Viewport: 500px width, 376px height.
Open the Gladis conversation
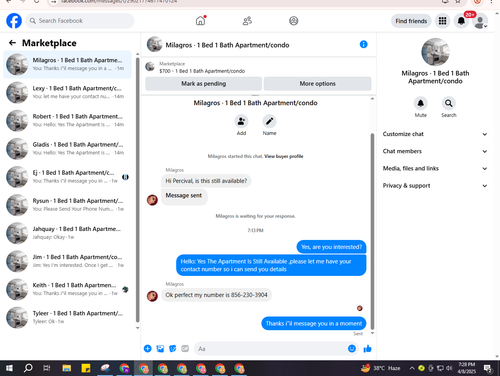67,149
